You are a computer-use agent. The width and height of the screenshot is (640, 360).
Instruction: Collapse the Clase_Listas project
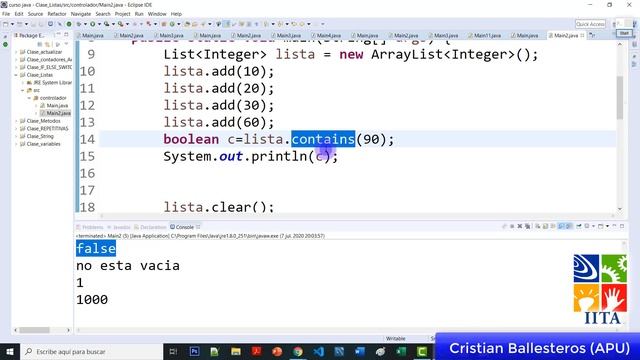[x=16, y=75]
